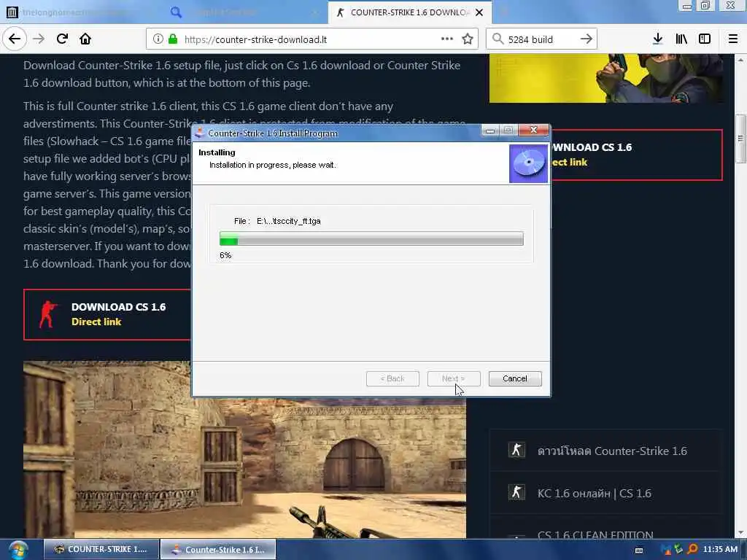Viewport: 747px width, 560px height.
Task: Click the page vertical scrollbar thumb
Action: pyautogui.click(x=740, y=139)
